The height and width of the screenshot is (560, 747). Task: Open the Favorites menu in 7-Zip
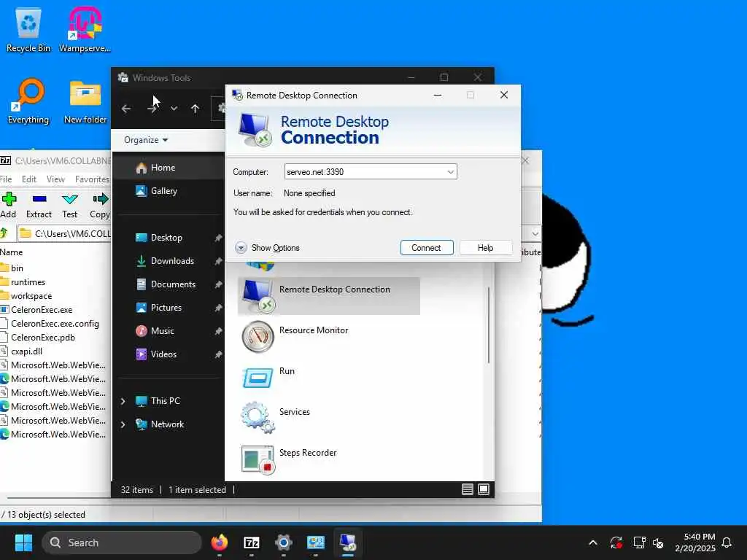93,179
